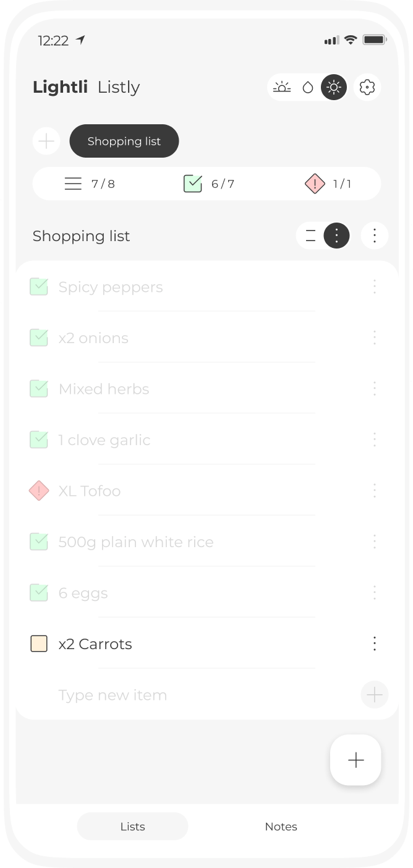Uncheck the Spicy peppers item

(x=38, y=287)
